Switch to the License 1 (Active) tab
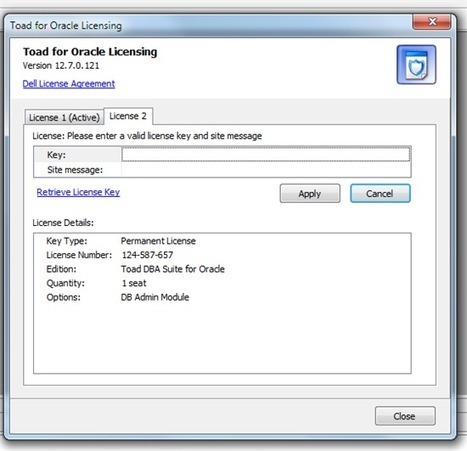This screenshot has height=451, width=467. pos(64,117)
